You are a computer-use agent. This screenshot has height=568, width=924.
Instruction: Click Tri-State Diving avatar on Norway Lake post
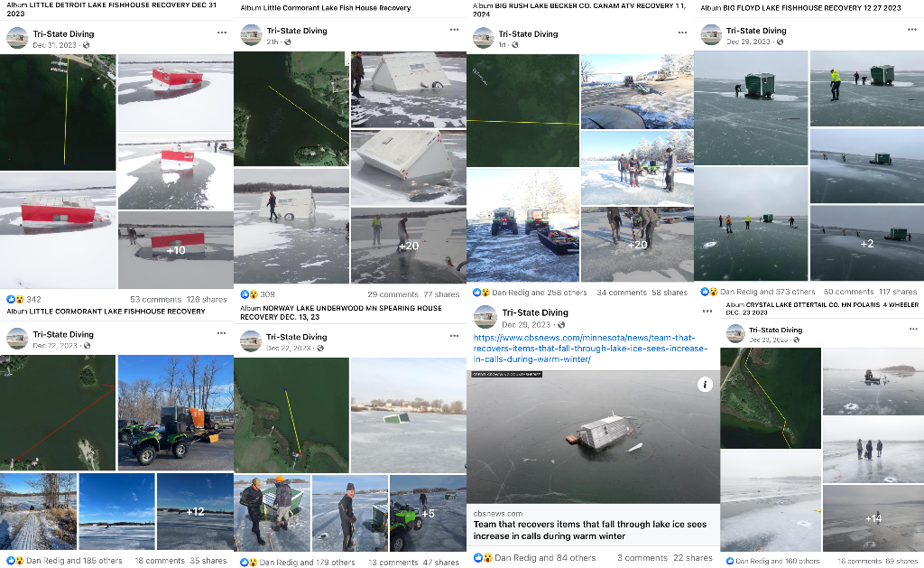(x=251, y=341)
